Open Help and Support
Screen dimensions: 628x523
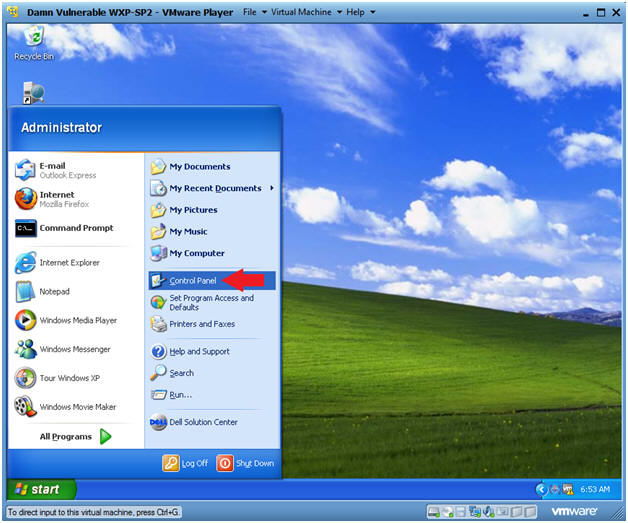pyautogui.click(x=212, y=352)
